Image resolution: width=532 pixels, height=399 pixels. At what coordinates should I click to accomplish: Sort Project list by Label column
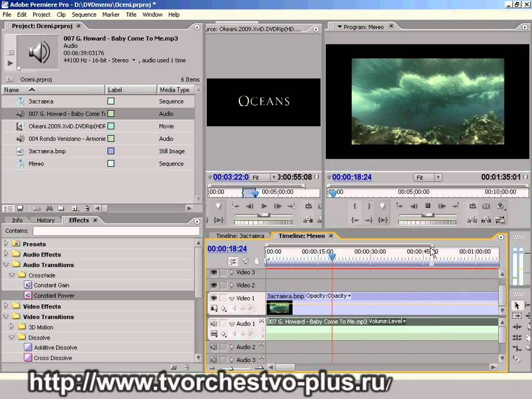pyautogui.click(x=131, y=90)
